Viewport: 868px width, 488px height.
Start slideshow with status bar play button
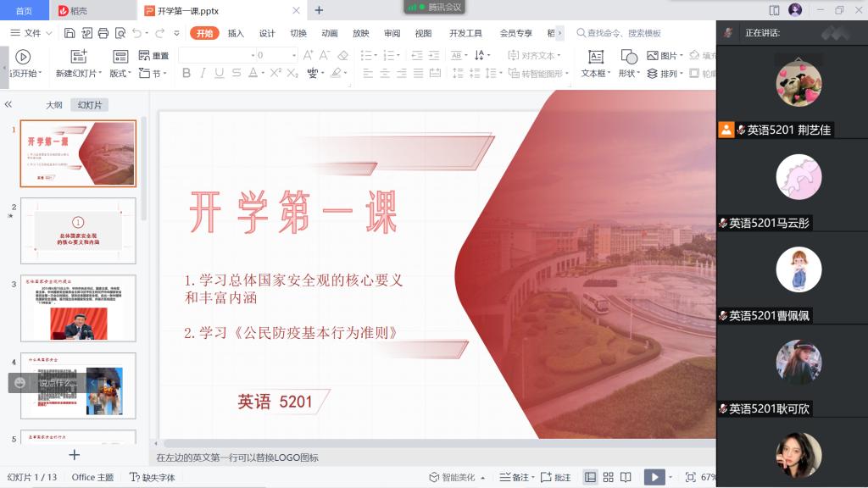pyautogui.click(x=654, y=477)
